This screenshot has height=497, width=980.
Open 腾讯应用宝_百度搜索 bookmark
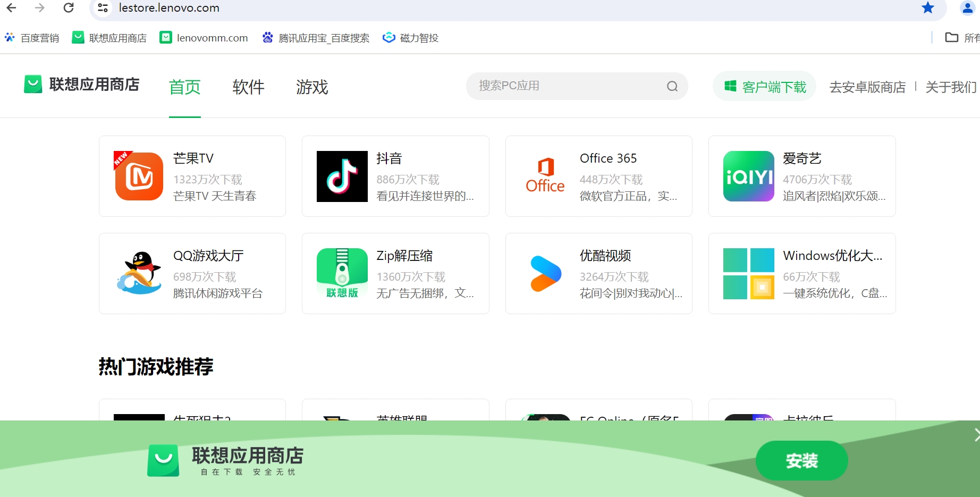click(316, 38)
